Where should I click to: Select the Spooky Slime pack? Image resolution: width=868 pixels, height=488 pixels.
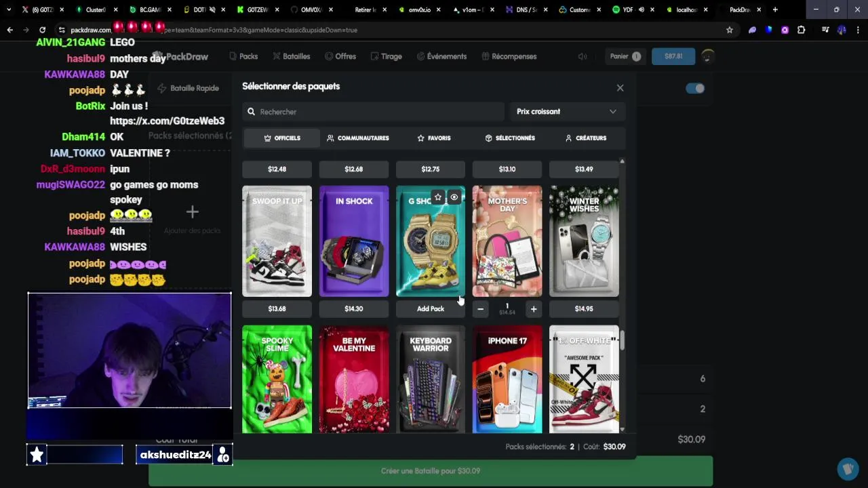[277, 380]
